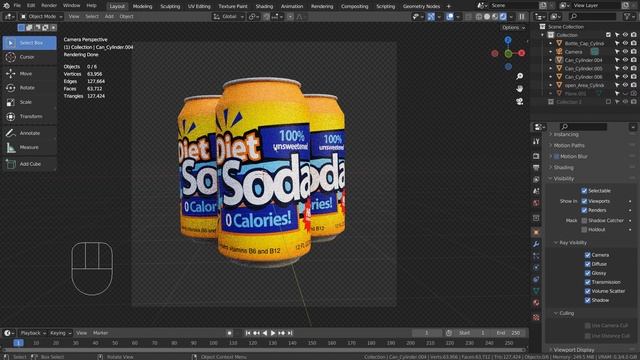
Task: Open the Object properties tab icon
Action: point(536,232)
